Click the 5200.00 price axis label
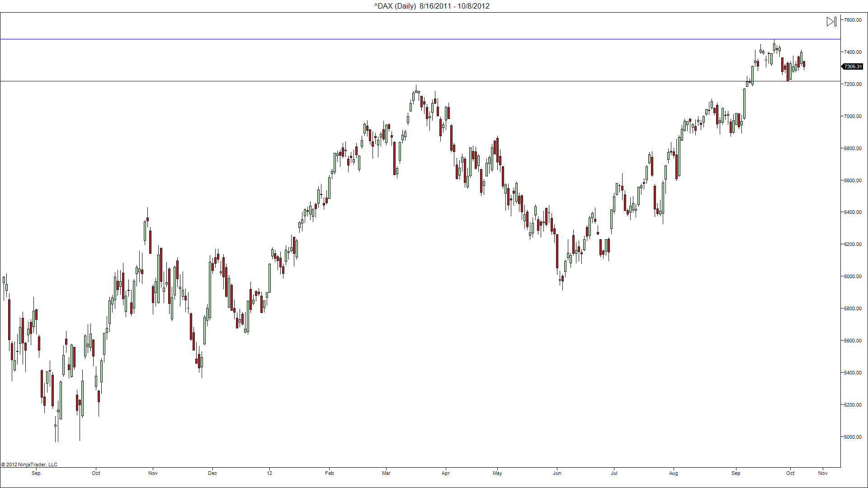The width and height of the screenshot is (868, 488). coord(853,405)
